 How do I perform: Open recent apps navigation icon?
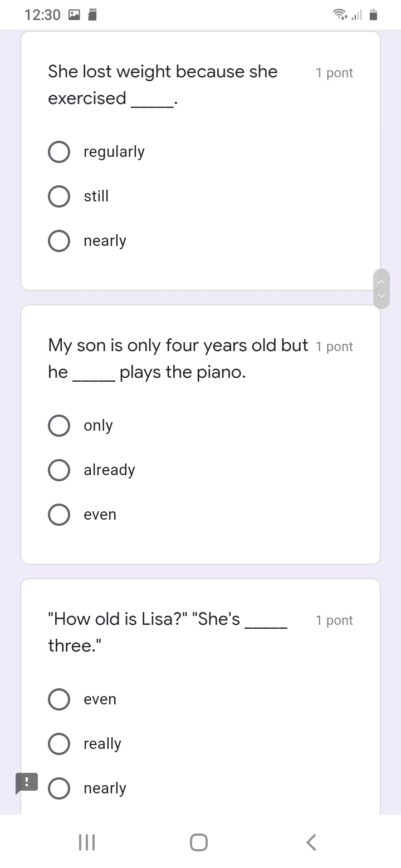coord(87,842)
